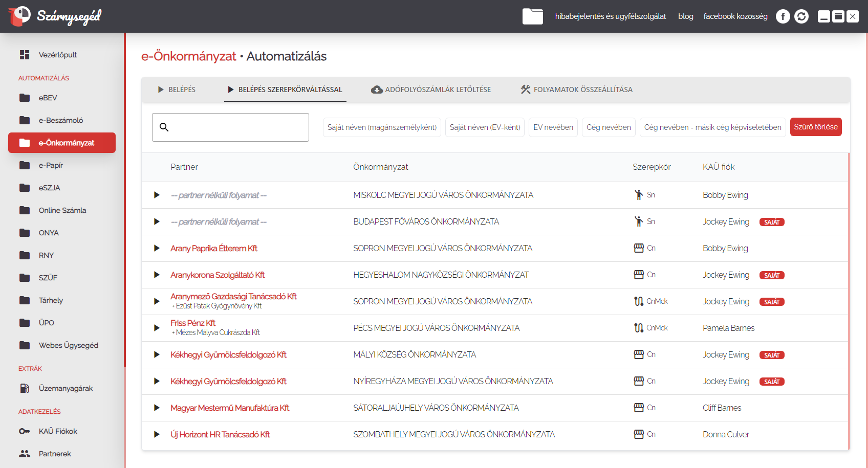Viewport: 868px width, 468px height.
Task: Click the refresh sync icon in header
Action: coord(801,16)
